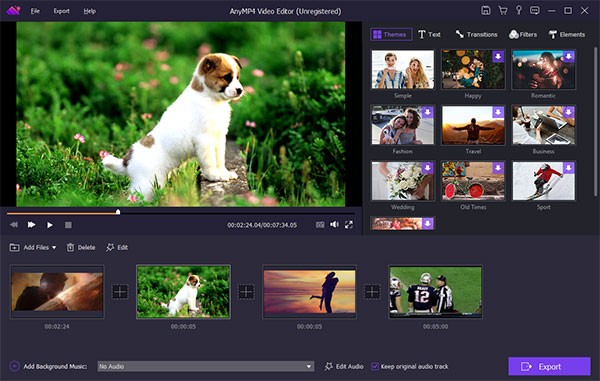Viewport: 600px width, 381px height.
Task: Download the Wedding theme
Action: point(427,168)
